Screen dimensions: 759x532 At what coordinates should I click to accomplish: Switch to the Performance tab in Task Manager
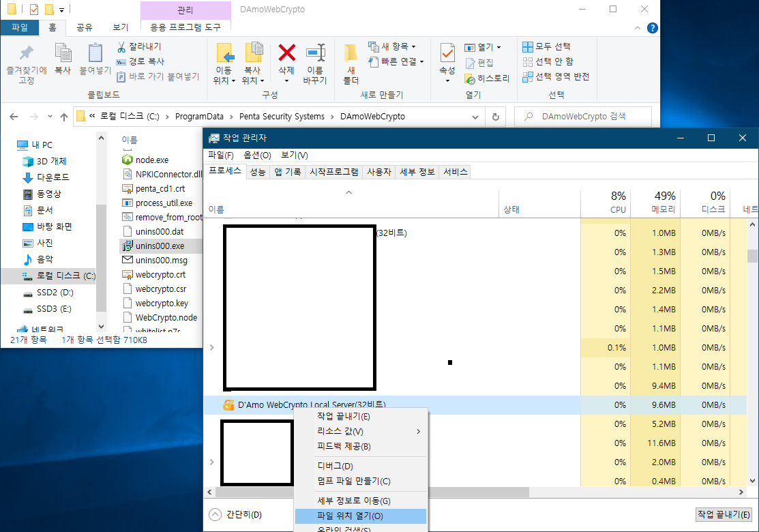coord(258,172)
